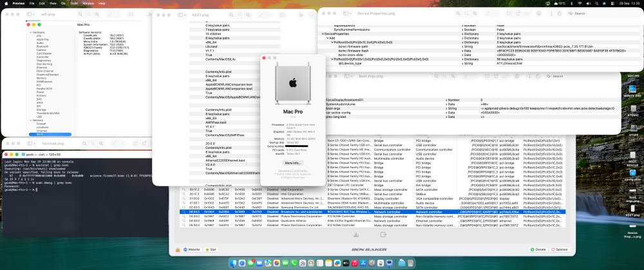Open the Edit menu
This screenshot has width=644, height=270.
(x=42, y=3)
